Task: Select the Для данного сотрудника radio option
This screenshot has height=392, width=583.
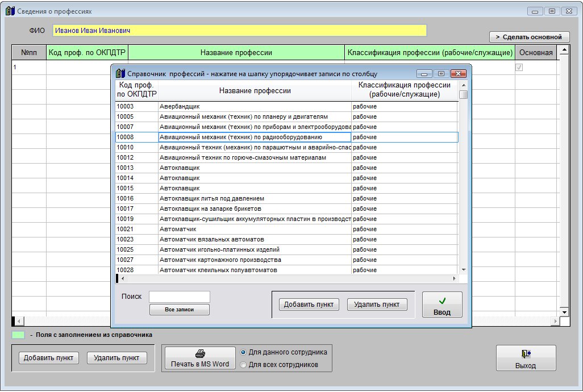Action: 243,352
